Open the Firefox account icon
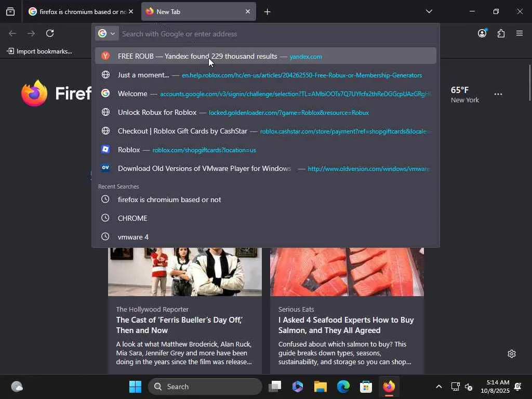Screen dimensions: 532x399 pyautogui.click(x=482, y=33)
